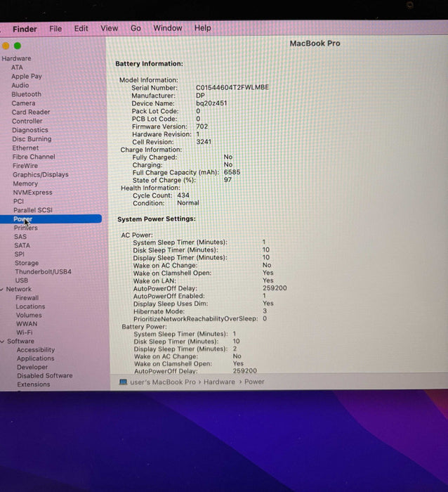Select Printers in the sidebar
This screenshot has width=448, height=492.
26,228
